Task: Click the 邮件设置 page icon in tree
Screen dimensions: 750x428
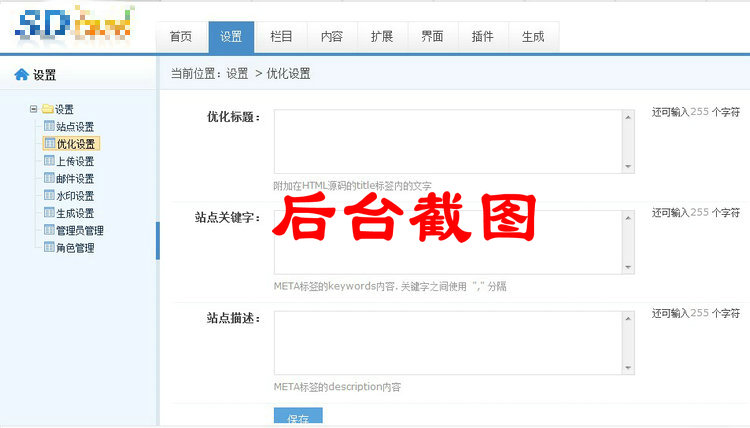Action: tap(49, 179)
